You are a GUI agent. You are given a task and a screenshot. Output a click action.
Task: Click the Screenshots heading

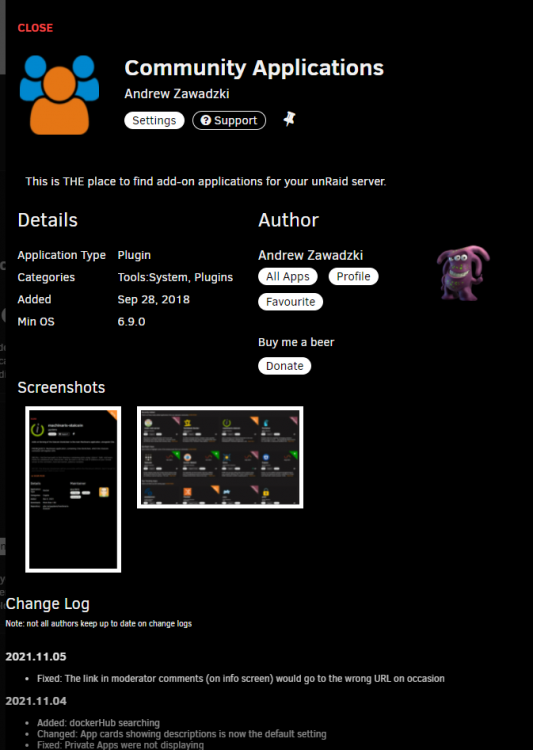tap(61, 387)
